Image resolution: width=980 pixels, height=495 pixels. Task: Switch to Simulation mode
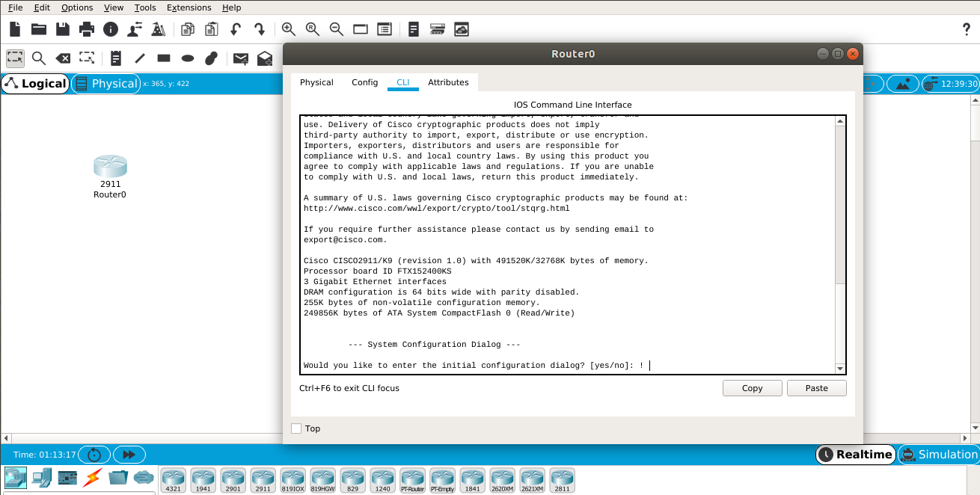coord(939,454)
